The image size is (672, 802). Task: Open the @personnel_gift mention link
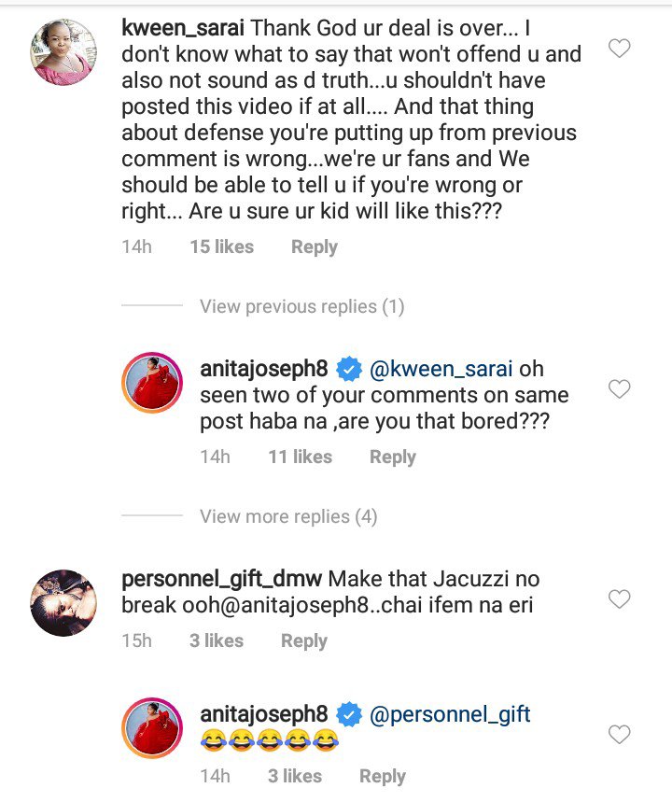point(452,715)
